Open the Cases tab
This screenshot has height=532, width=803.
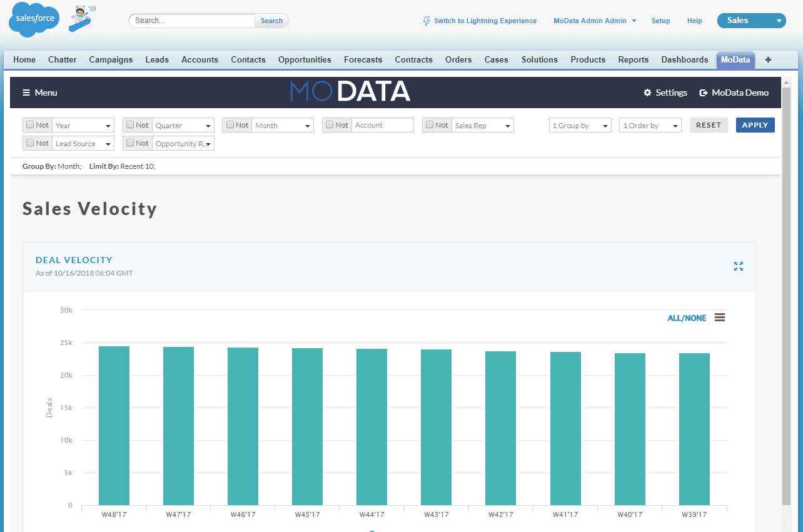pyautogui.click(x=497, y=60)
